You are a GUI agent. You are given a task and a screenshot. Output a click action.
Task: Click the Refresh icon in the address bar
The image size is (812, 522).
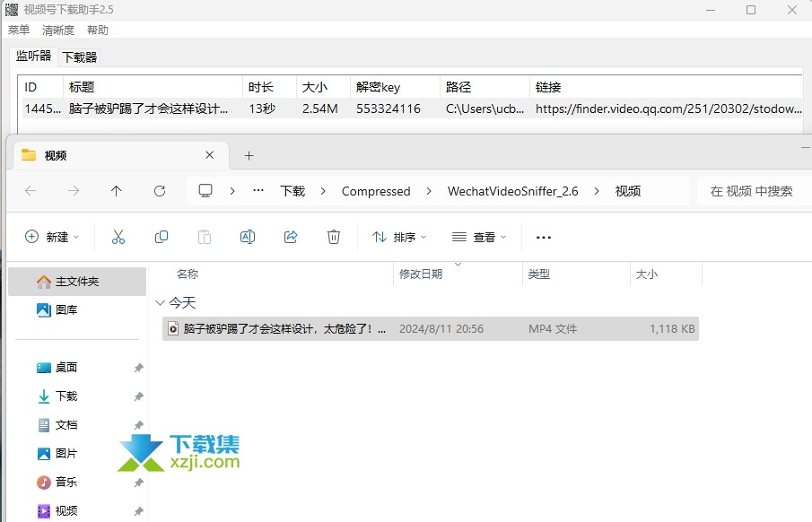tap(160, 190)
